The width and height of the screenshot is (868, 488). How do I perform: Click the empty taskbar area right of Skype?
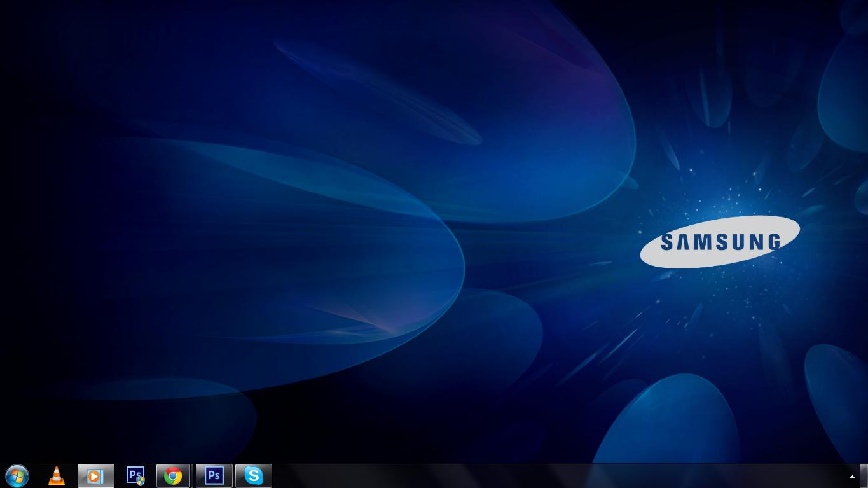[x=509, y=476]
